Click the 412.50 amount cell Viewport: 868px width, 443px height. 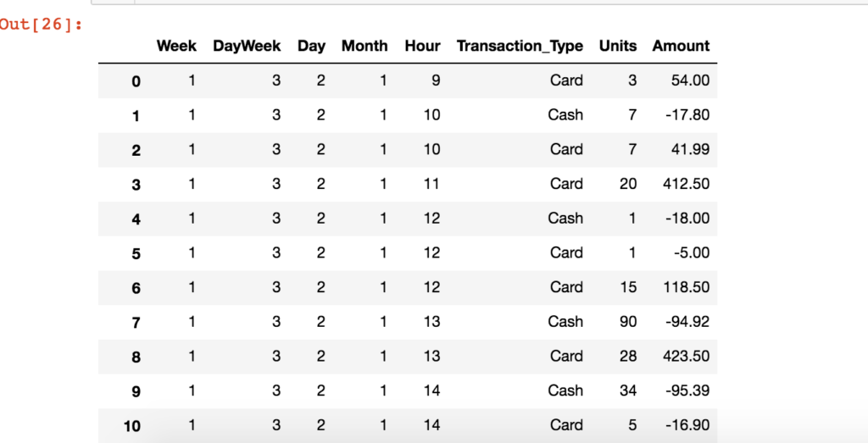(687, 184)
